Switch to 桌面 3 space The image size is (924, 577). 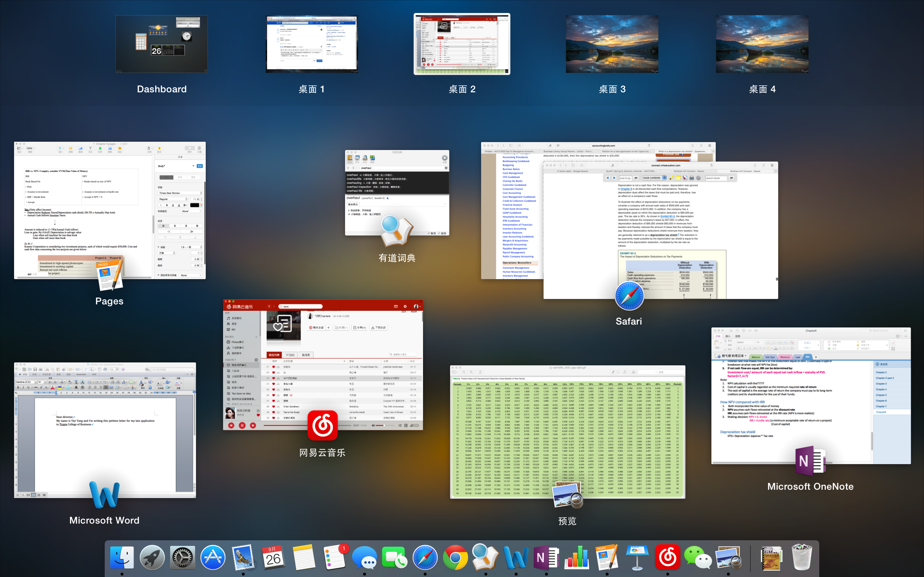[612, 44]
